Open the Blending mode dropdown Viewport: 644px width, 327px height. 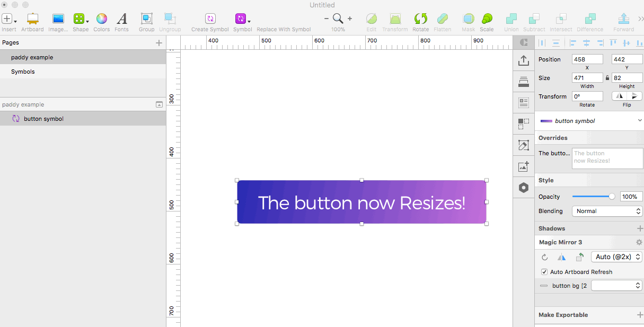[x=607, y=211]
